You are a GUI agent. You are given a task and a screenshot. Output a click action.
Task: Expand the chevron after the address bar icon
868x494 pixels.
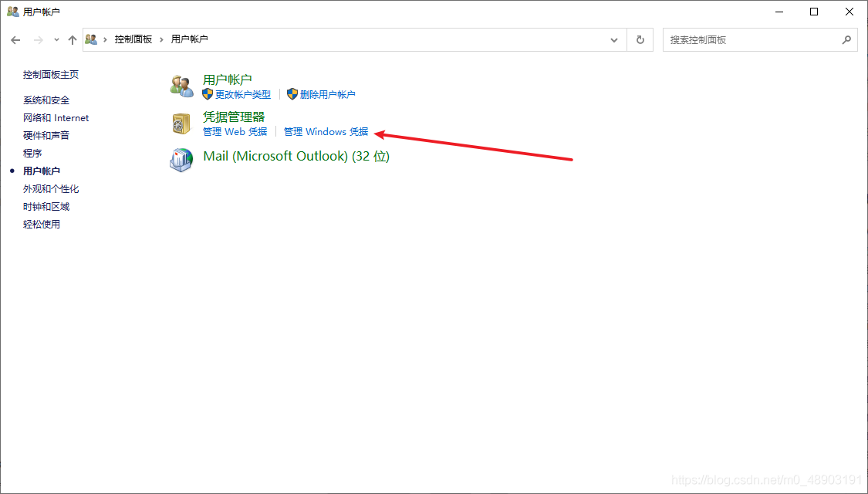[105, 40]
